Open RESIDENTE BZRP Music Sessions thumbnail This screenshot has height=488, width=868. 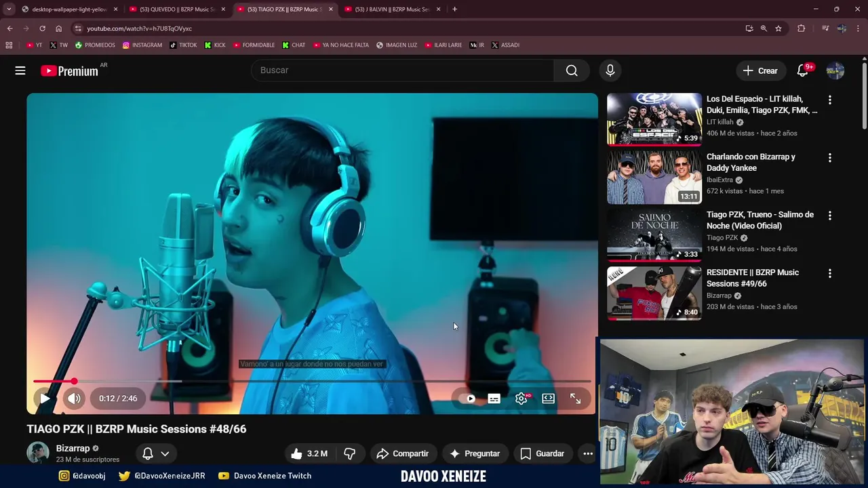tap(654, 293)
